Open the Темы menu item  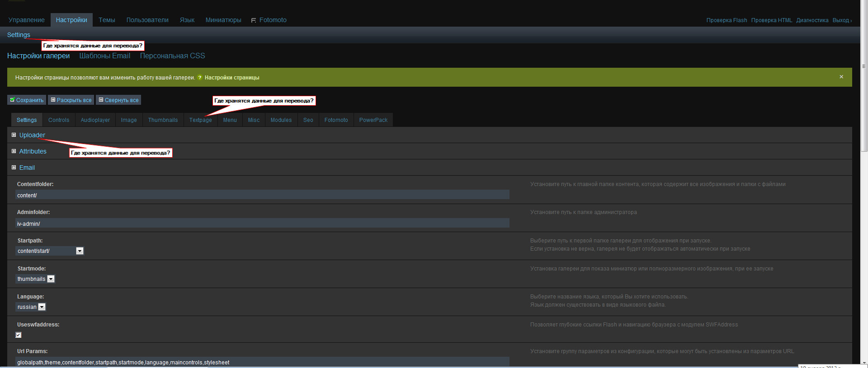click(107, 20)
